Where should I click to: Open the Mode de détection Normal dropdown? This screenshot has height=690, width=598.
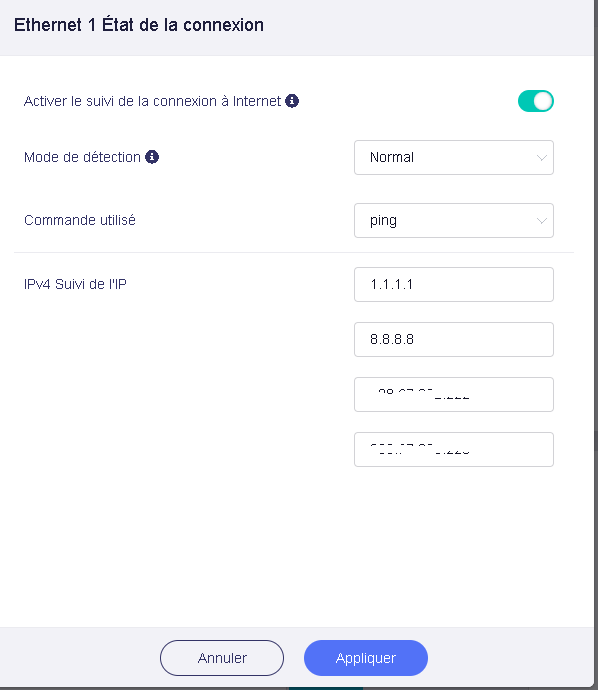(454, 158)
